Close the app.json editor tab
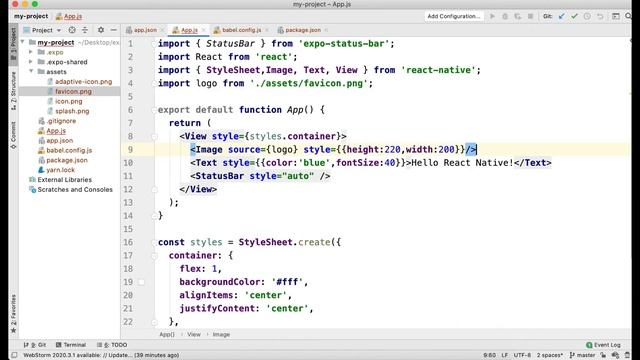 point(162,30)
